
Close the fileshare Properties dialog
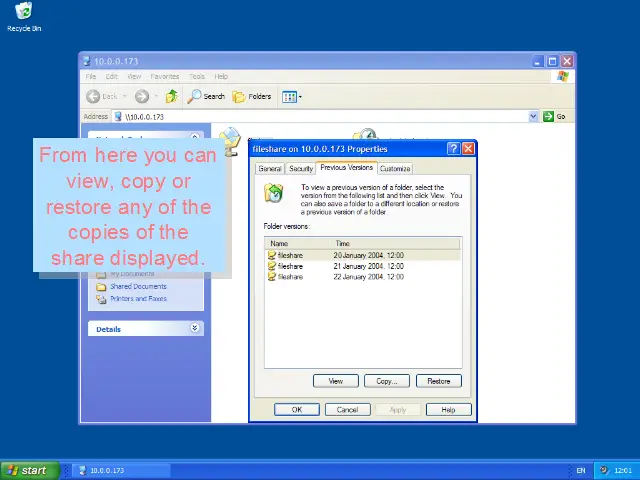pos(468,149)
